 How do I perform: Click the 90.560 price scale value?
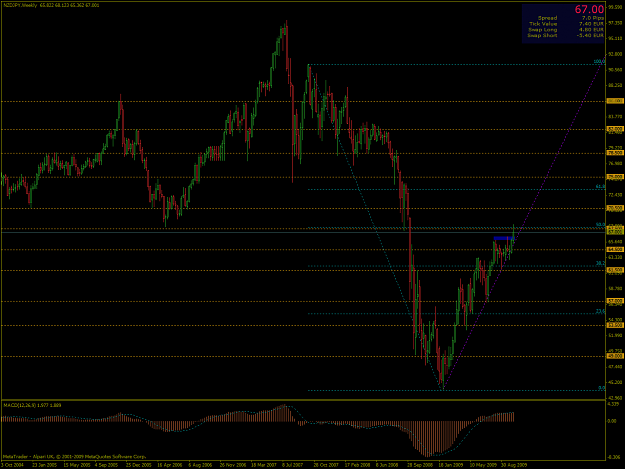(615, 70)
